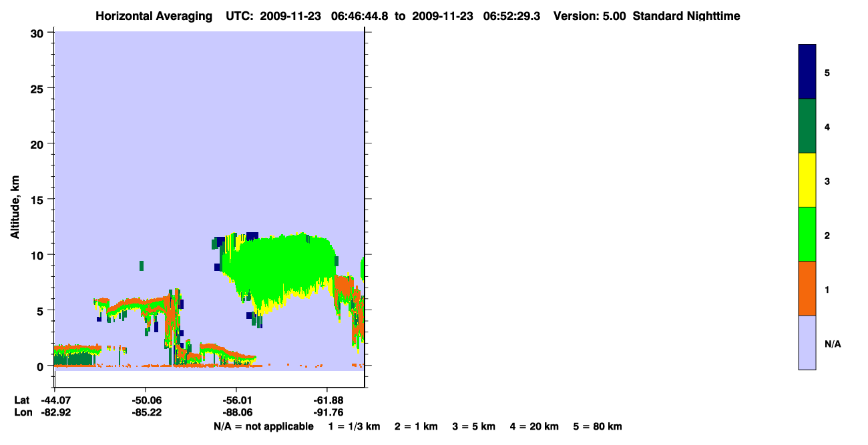The height and width of the screenshot is (445, 868).
Task: Click 'Version: 5.00' in the title
Action: [x=590, y=16]
